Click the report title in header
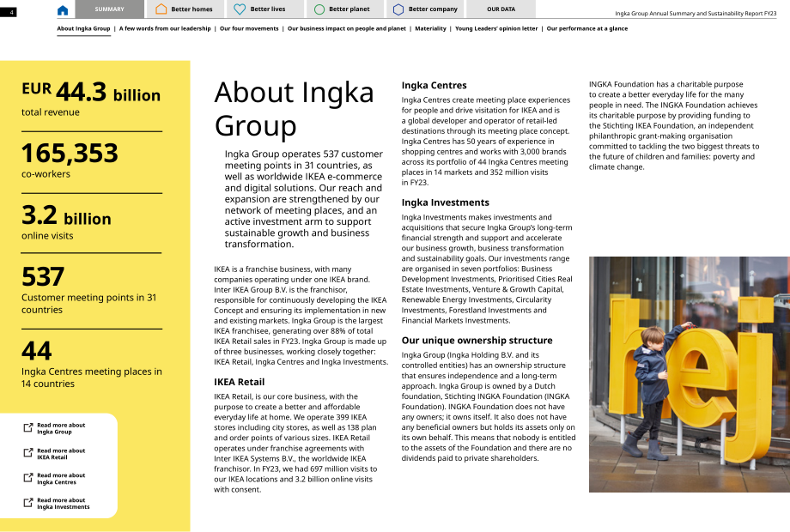This screenshot has height=532, width=790. [696, 14]
